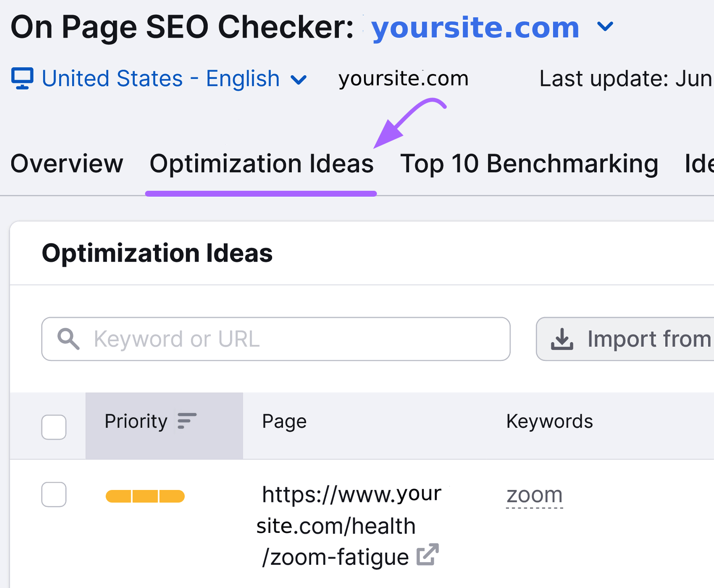Viewport: 714px width, 588px height.
Task: Collapse the yoursite.com chevron in the title
Action: [x=605, y=27]
